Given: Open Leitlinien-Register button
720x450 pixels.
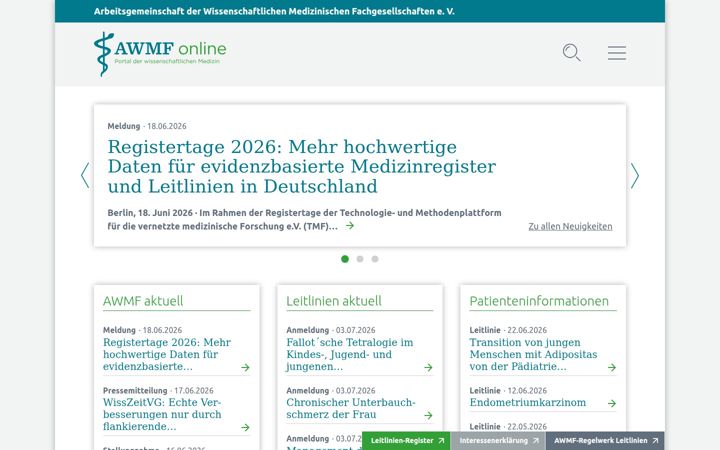Looking at the screenshot, I should tap(406, 441).
